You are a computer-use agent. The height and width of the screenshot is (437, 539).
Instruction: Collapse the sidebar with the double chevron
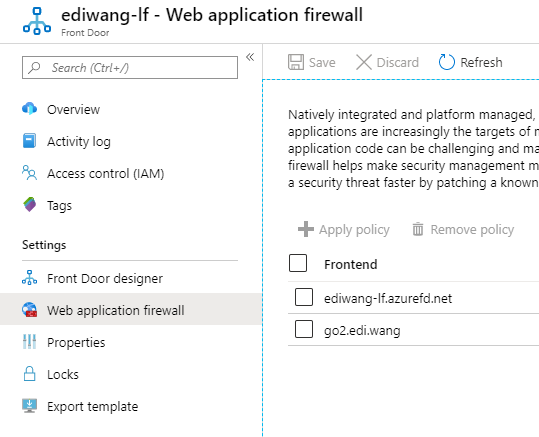(x=250, y=57)
